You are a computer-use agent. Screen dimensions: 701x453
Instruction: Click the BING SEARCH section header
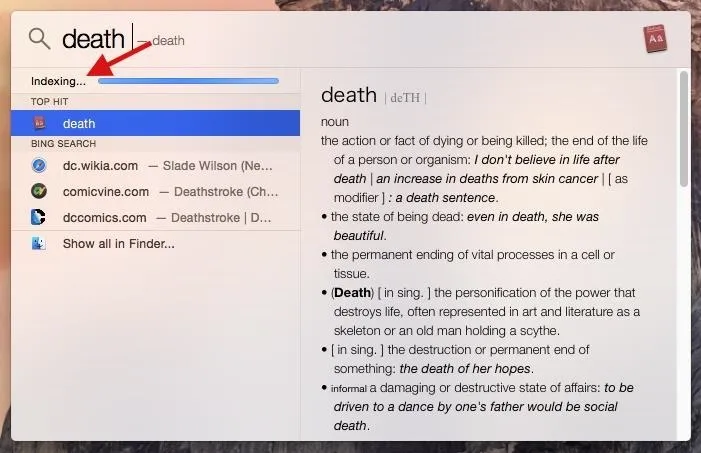(63, 144)
